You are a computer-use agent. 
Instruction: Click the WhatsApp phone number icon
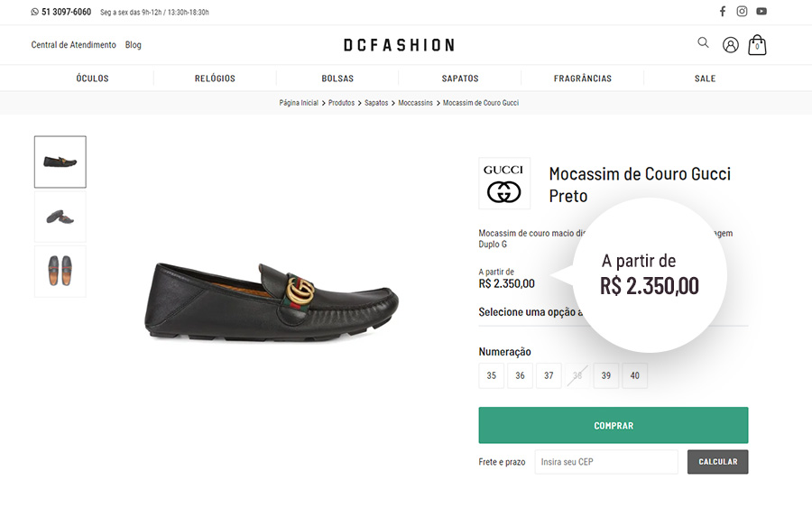coord(34,12)
